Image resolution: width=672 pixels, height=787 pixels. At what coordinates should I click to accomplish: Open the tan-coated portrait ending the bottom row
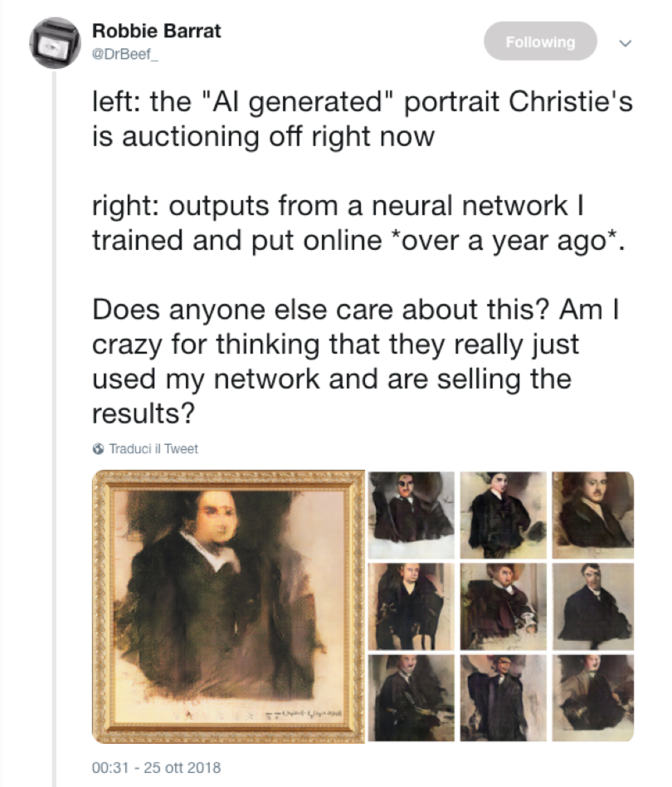point(592,697)
